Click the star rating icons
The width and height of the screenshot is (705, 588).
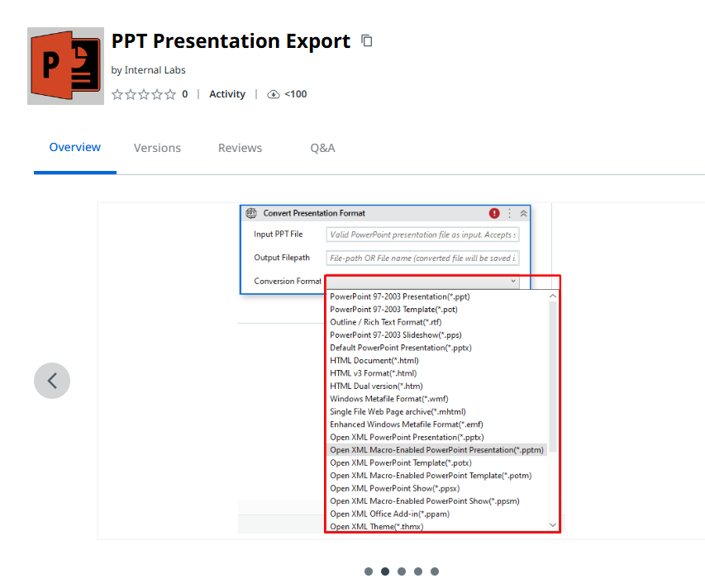pos(144,94)
